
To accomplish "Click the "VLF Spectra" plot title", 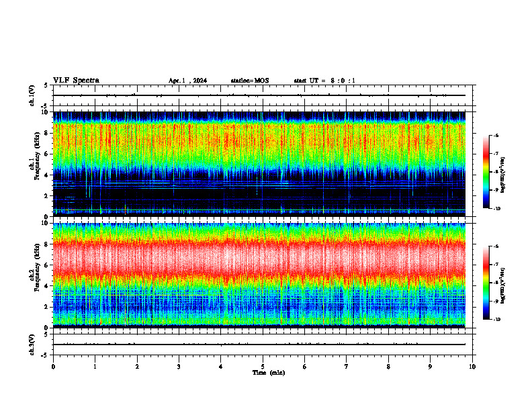I will click(x=76, y=81).
